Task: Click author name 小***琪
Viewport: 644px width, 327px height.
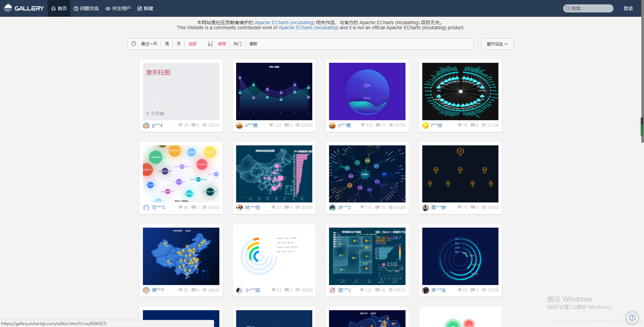Action: 253,290
